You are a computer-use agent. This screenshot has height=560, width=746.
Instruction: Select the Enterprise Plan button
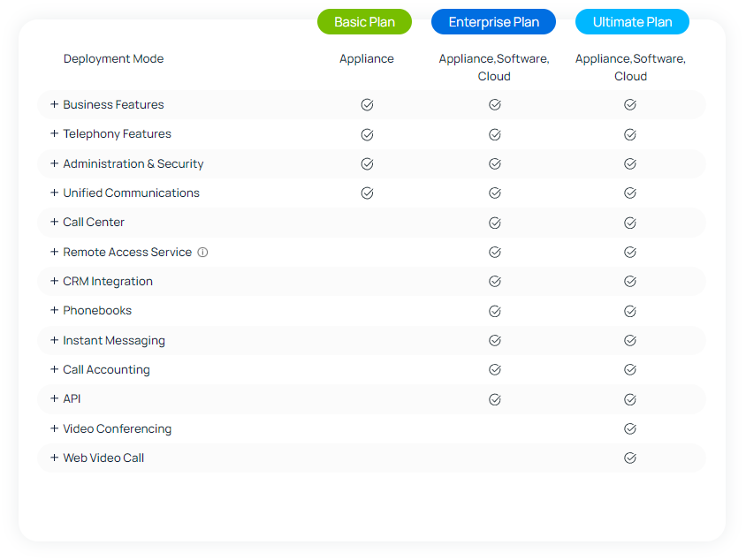[x=493, y=22]
